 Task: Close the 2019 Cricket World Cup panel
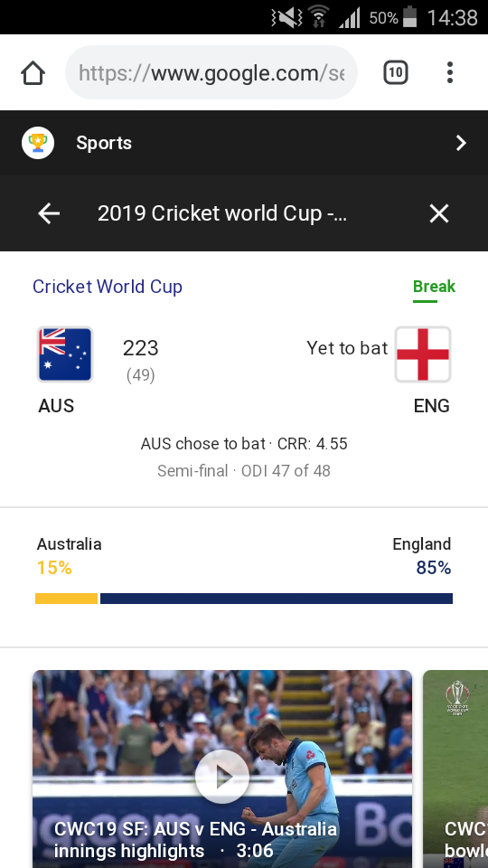pyautogui.click(x=439, y=213)
